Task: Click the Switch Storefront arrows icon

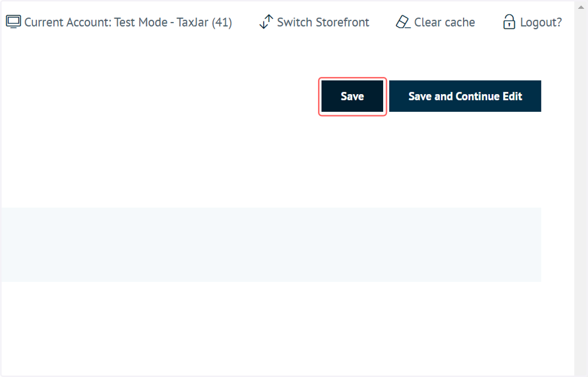Action: 266,22
